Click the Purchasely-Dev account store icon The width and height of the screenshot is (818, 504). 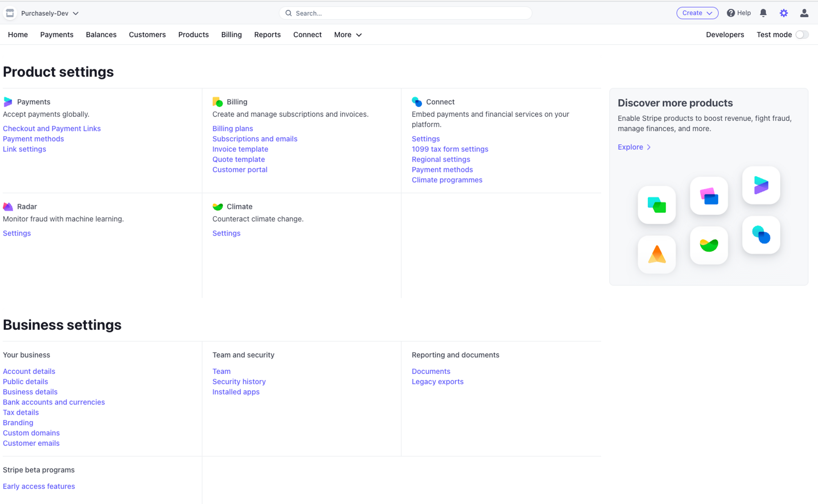[x=10, y=13]
